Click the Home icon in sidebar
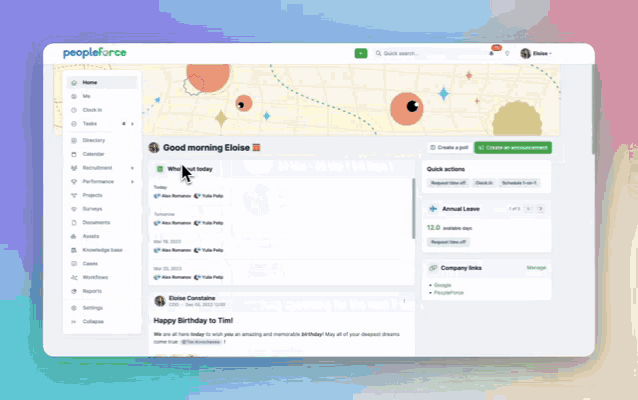Image resolution: width=638 pixels, height=400 pixels. coord(73,82)
